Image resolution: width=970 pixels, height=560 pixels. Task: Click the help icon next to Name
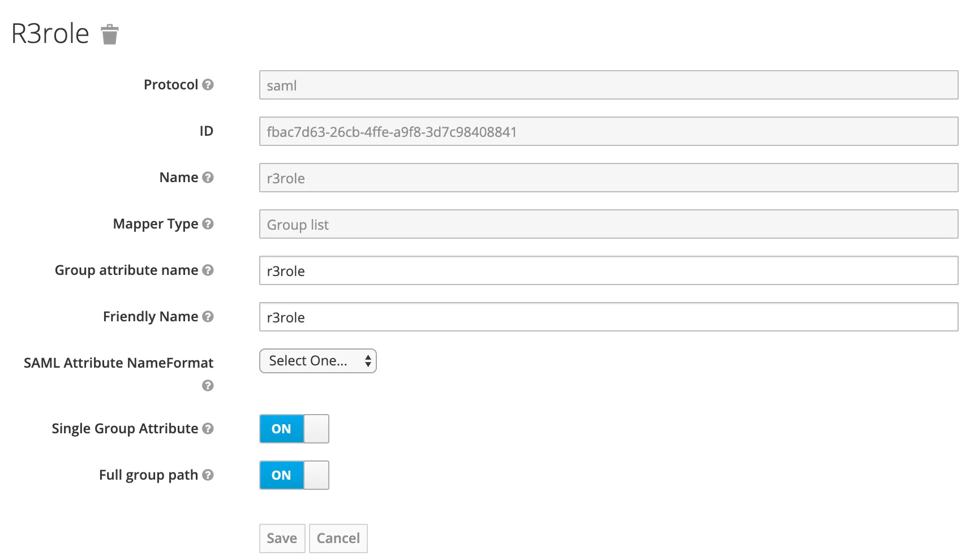coord(208,178)
